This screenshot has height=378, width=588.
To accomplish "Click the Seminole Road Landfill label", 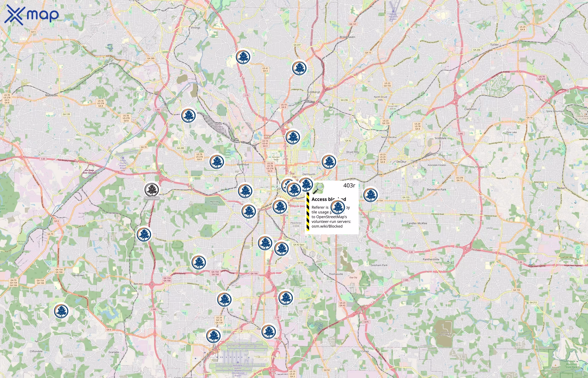I will tap(445, 333).
